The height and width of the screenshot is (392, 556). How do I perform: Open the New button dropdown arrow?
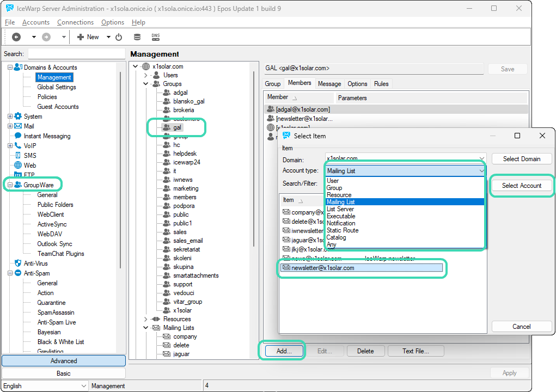pos(108,37)
